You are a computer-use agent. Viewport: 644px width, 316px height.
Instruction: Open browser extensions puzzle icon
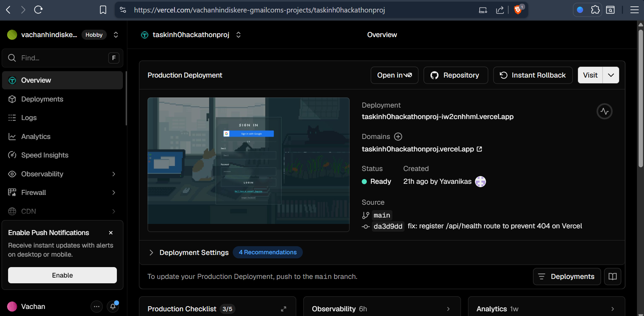[595, 10]
